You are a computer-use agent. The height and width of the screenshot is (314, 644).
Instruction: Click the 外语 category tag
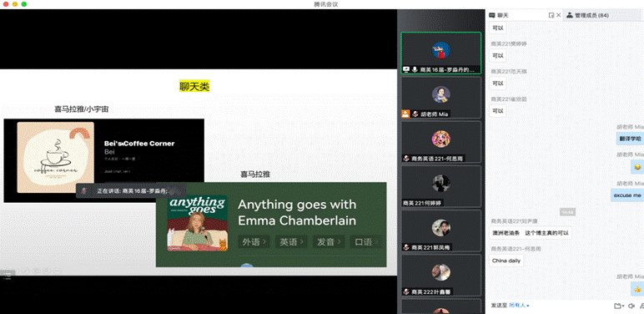click(254, 242)
